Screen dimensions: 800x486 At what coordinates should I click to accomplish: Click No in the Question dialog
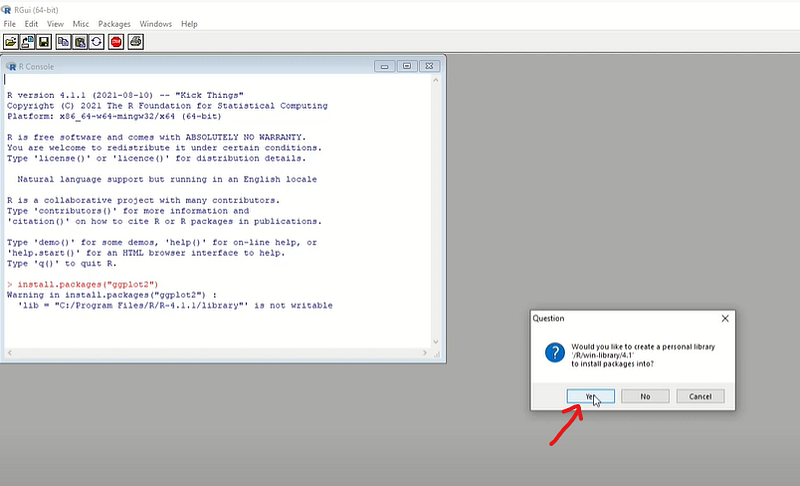(645, 396)
